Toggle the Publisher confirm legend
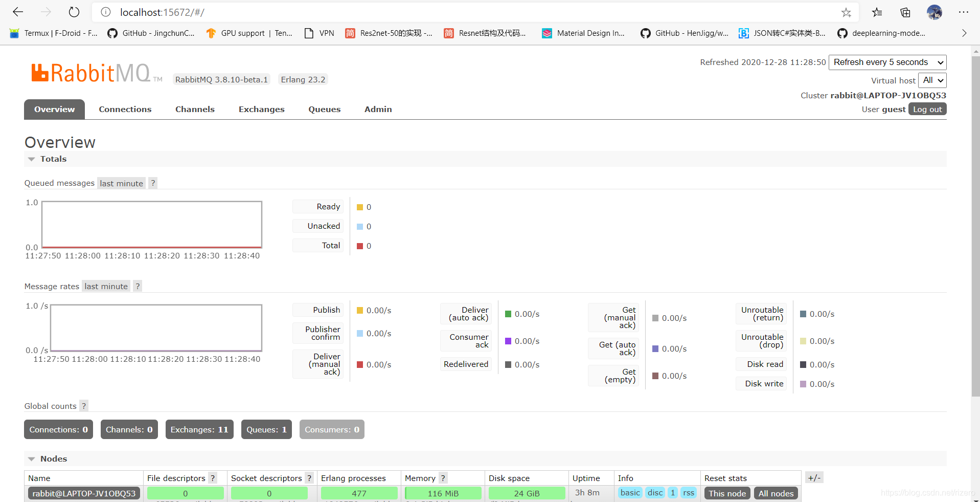Screen dimensions: 980x502 click(x=318, y=333)
